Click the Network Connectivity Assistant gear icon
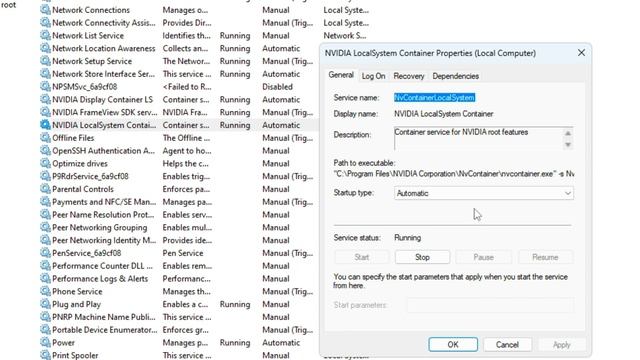 point(45,22)
